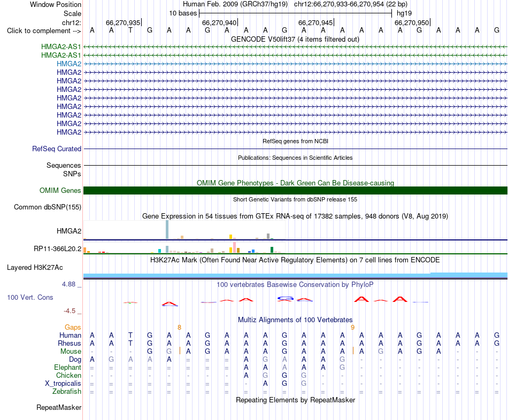Click the T base in the complement sequence row
508x420 pixels.
[x=130, y=30]
